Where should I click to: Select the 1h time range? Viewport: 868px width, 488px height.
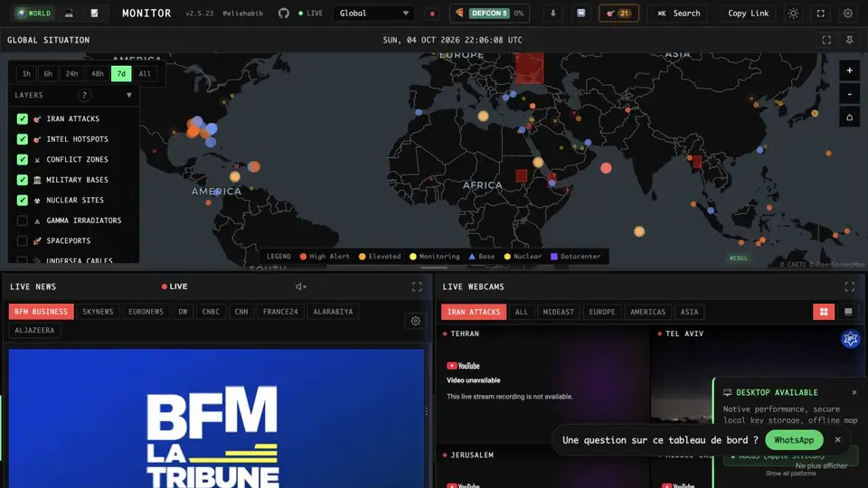tap(26, 73)
